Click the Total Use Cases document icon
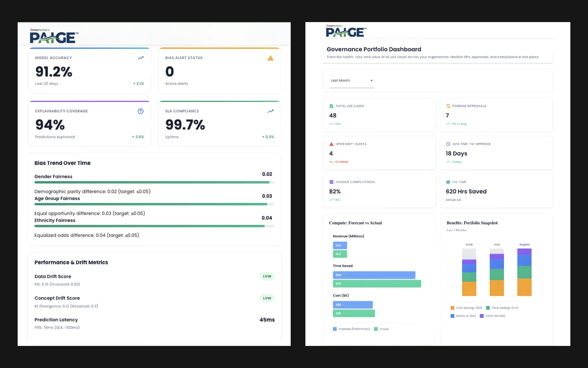Screen dimensions: 588x368 coord(331,106)
